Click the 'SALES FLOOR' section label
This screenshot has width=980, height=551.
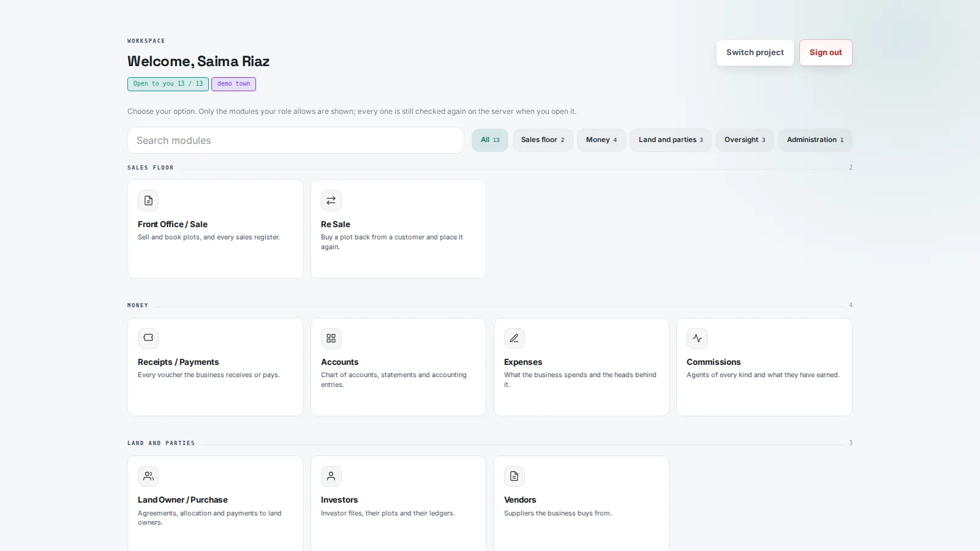[151, 168]
